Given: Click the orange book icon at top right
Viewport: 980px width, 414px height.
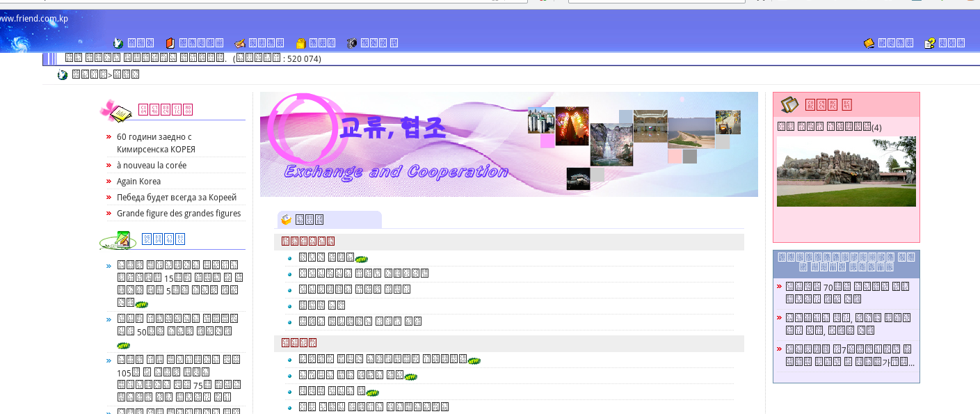Looking at the screenshot, I should (x=869, y=43).
